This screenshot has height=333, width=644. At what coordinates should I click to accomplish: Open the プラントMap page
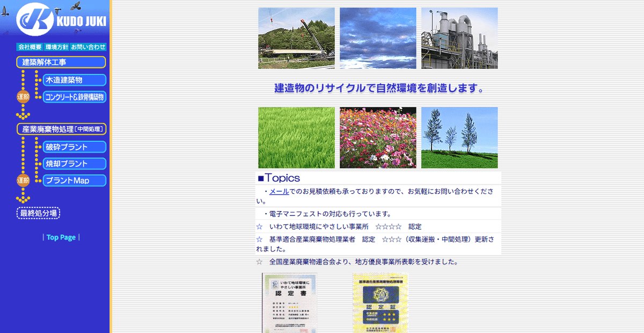(x=74, y=180)
